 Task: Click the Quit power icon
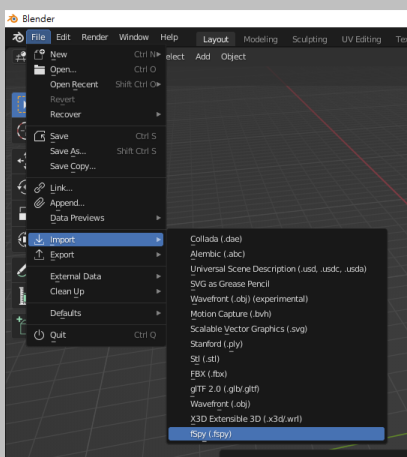coord(39,335)
